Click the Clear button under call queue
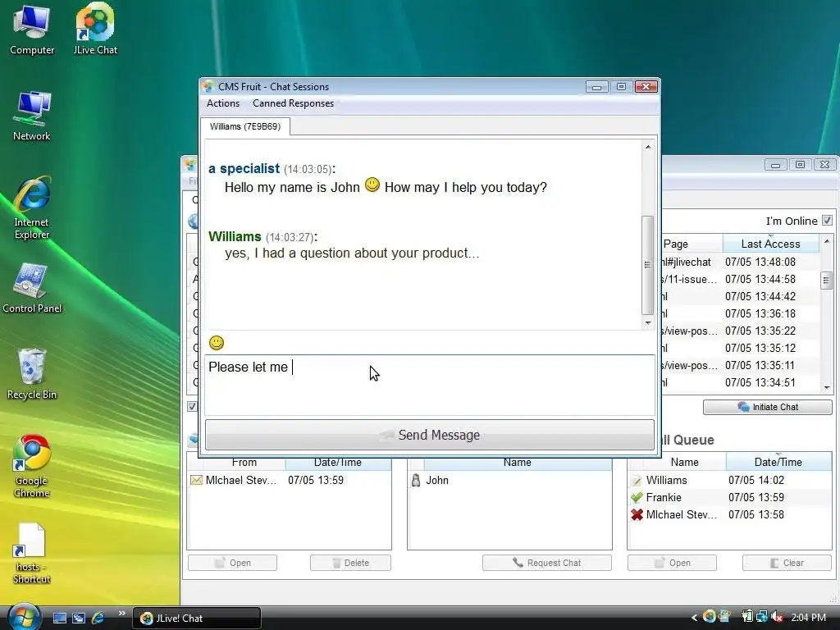The image size is (840, 630). [787, 563]
